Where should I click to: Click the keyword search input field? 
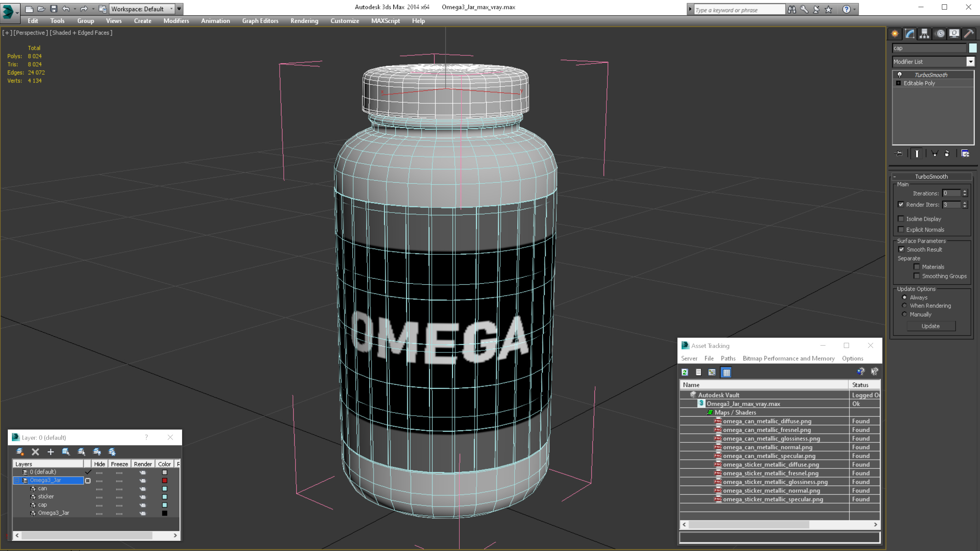[739, 10]
